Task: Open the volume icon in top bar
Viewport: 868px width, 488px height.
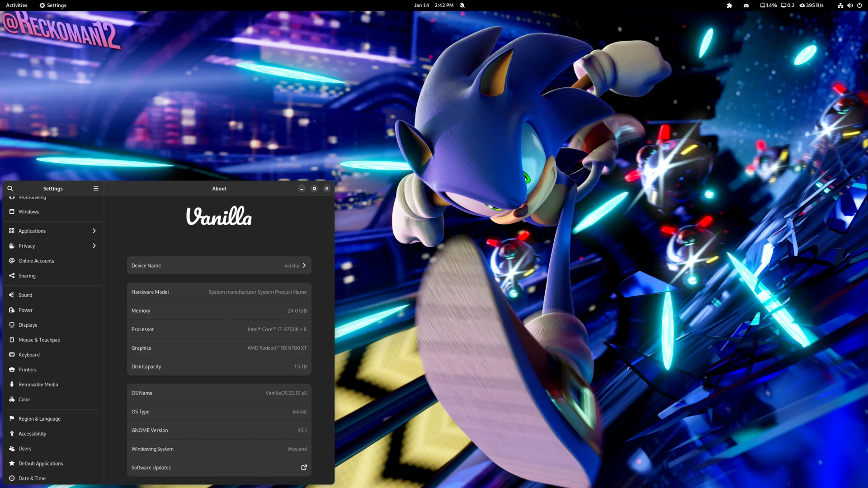Action: coord(850,5)
